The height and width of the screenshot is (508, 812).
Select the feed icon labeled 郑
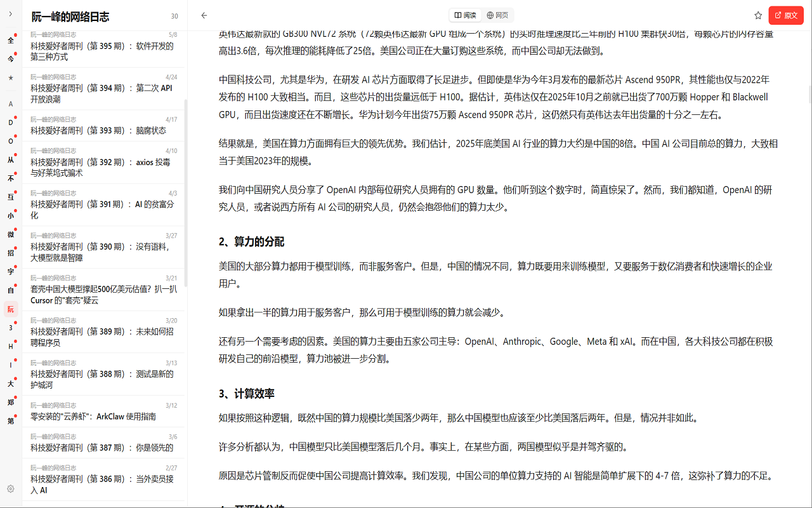(11, 402)
